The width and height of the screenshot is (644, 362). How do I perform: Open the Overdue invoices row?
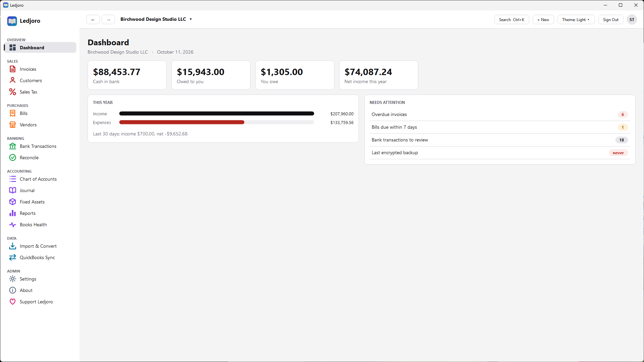click(x=500, y=115)
